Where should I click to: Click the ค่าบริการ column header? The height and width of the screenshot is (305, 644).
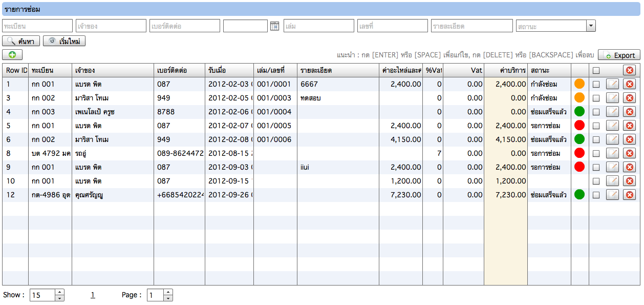click(x=506, y=70)
